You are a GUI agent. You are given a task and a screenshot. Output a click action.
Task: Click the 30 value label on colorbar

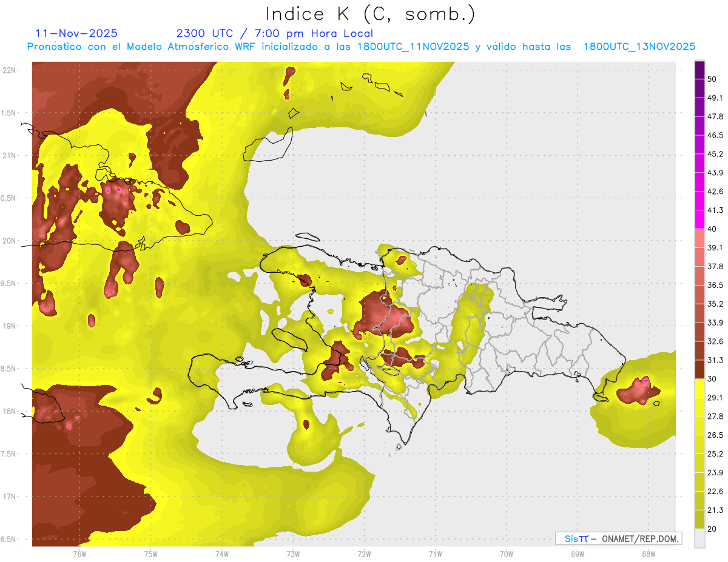click(x=712, y=379)
